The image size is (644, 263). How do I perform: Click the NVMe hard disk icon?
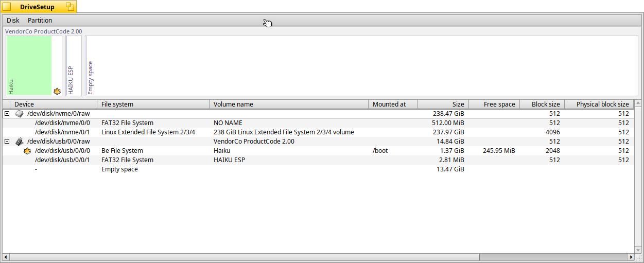click(19, 114)
